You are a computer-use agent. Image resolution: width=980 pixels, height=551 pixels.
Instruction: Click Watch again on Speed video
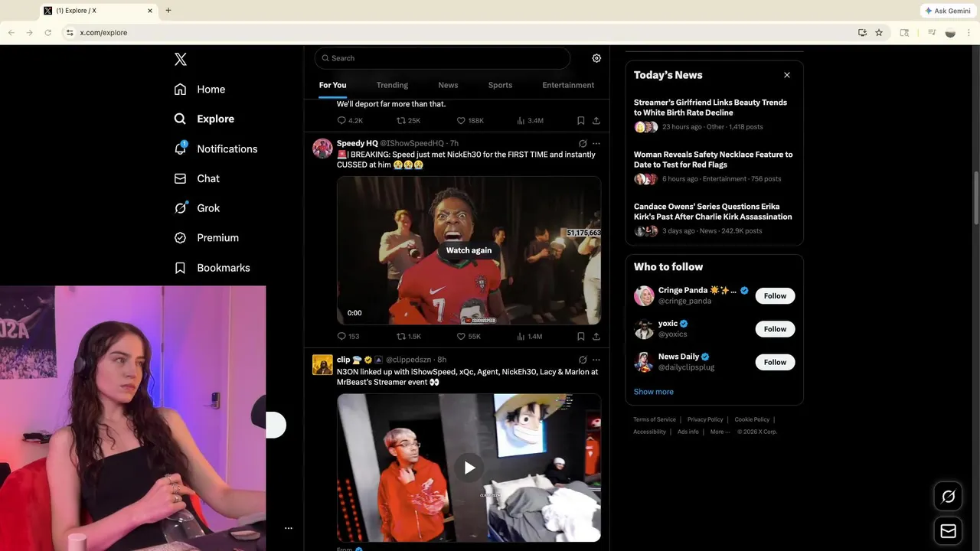469,250
